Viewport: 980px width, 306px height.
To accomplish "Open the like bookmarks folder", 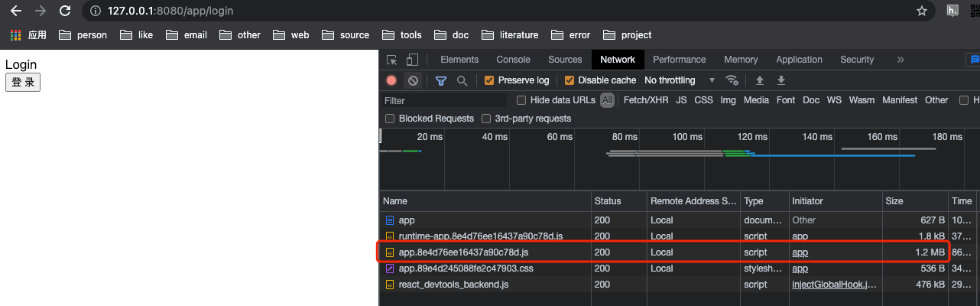I will point(137,34).
